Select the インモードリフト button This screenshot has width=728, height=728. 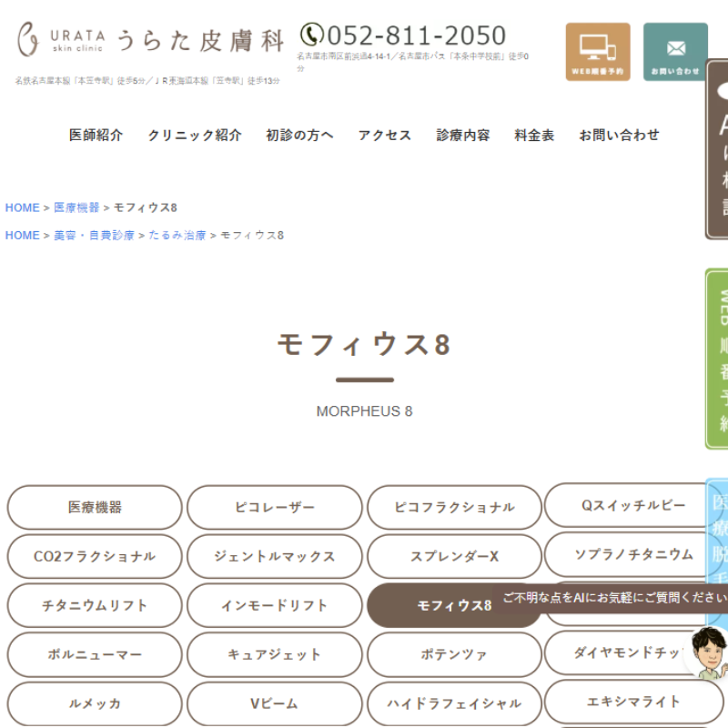point(275,605)
